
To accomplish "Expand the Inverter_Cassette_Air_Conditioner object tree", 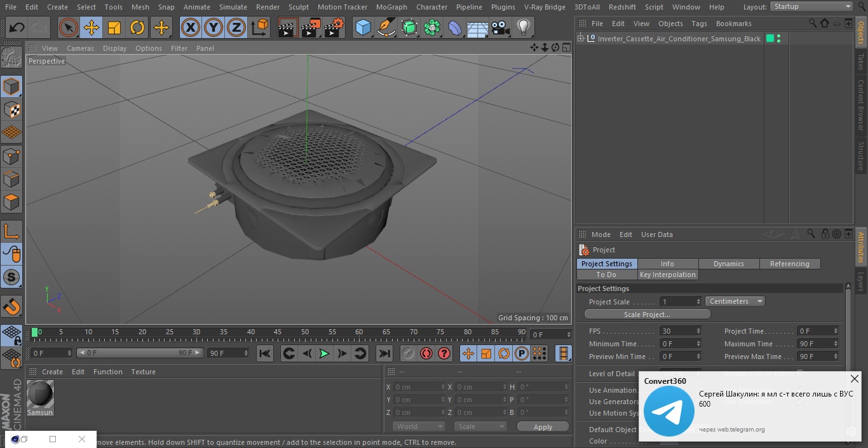I will click(580, 39).
